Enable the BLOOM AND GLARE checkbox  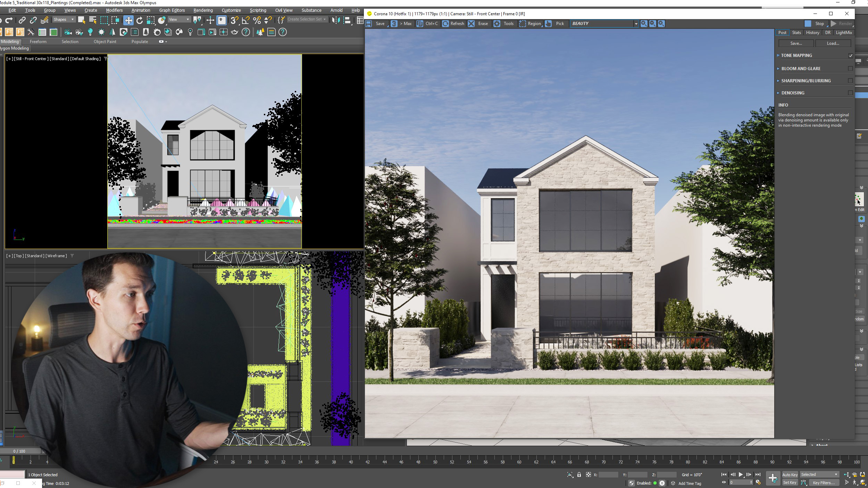pos(850,68)
